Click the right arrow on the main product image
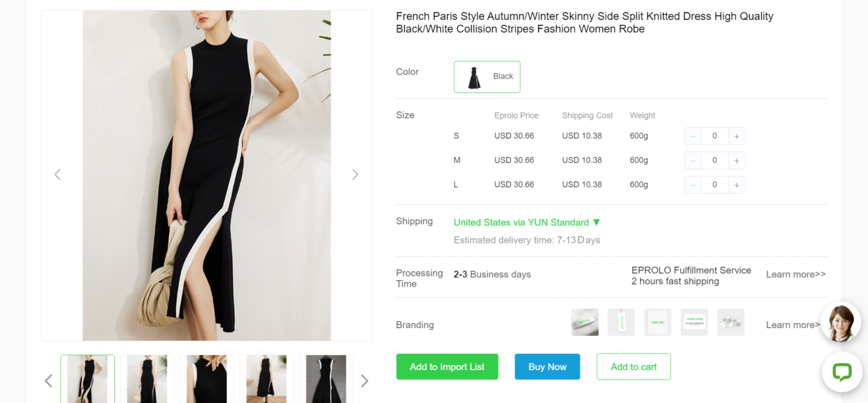Screen dimensions: 868x403 [x=355, y=174]
